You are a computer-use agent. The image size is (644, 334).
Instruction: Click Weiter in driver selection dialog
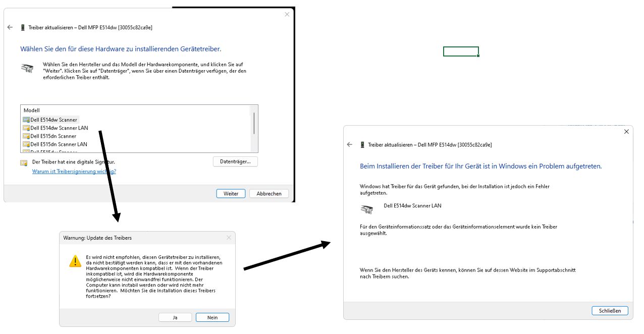231,194
